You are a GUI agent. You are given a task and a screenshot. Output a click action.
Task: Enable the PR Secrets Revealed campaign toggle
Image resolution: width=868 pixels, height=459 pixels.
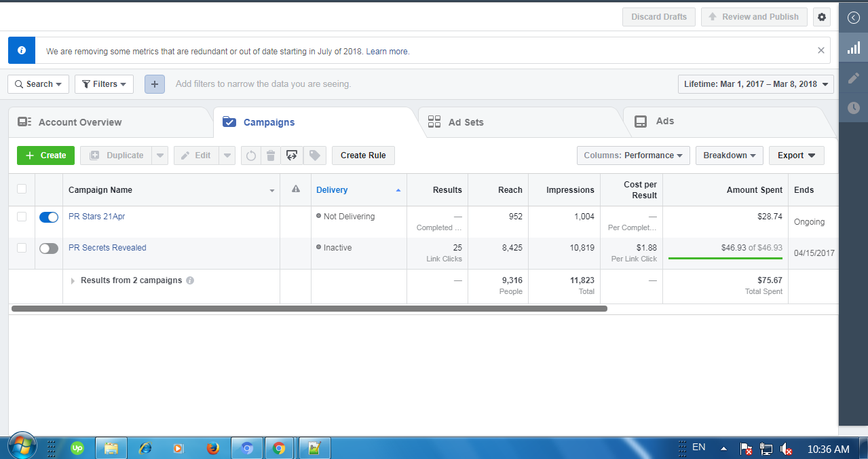[49, 249]
